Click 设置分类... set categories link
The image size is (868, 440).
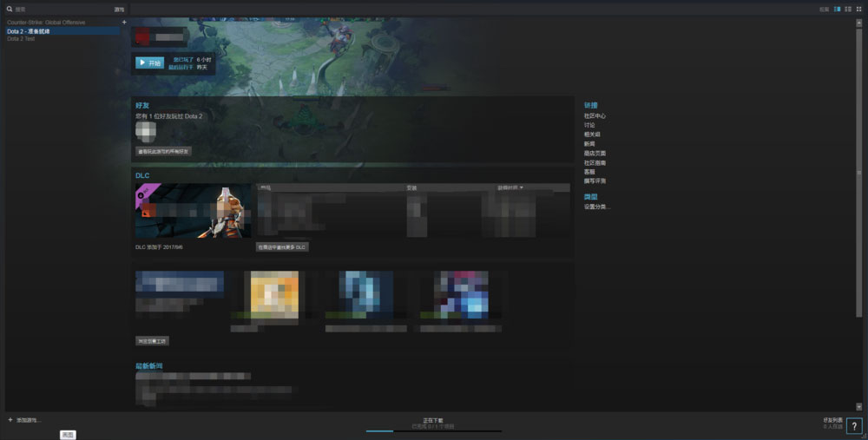point(597,207)
